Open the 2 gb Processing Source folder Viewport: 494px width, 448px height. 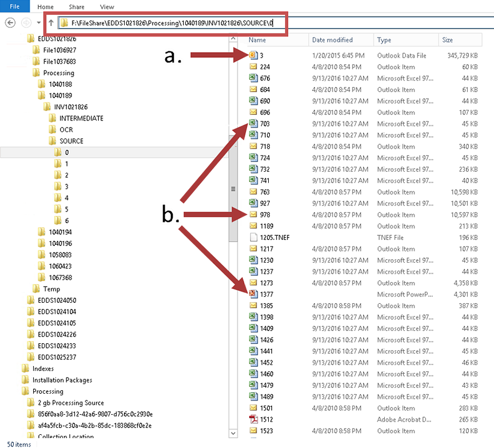pyautogui.click(x=70, y=403)
